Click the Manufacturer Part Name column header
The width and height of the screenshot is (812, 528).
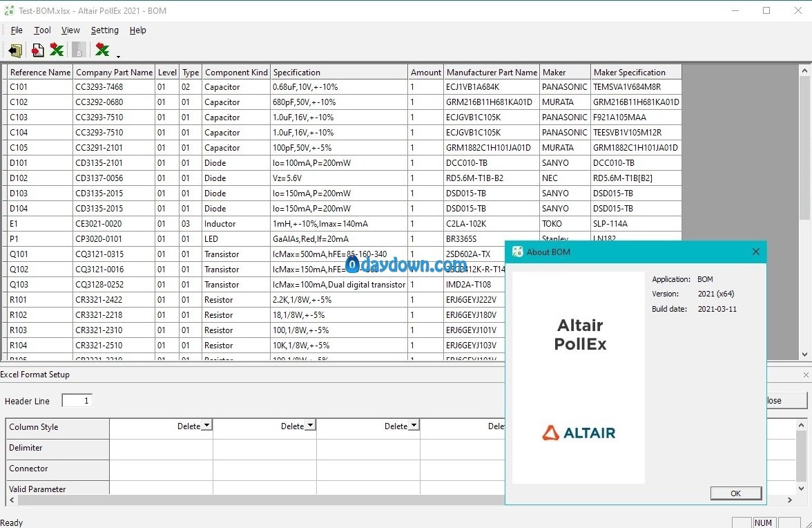pos(492,73)
